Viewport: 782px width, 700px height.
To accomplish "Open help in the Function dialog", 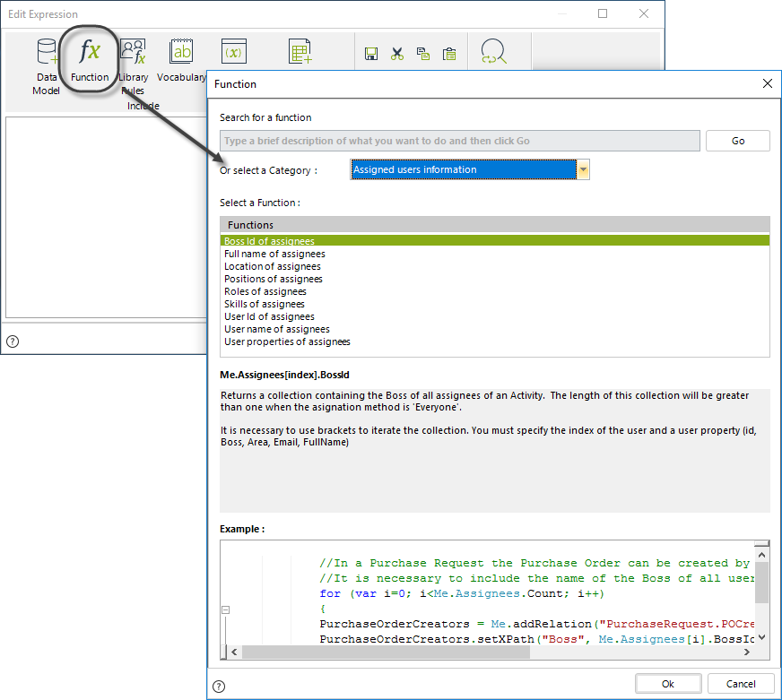I will [x=219, y=687].
